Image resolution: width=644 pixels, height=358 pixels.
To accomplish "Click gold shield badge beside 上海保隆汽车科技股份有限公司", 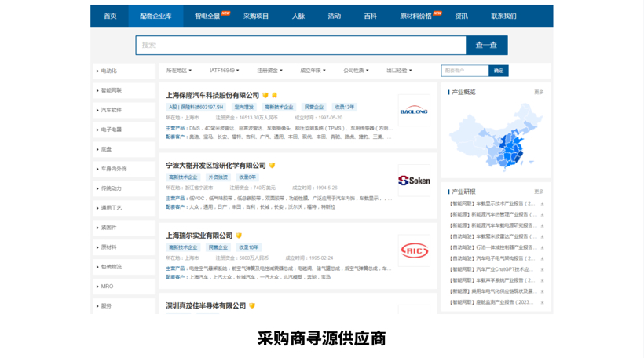I will pos(265,96).
